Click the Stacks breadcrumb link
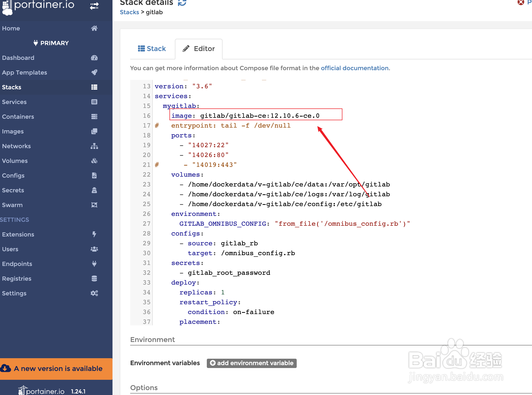Image resolution: width=532 pixels, height=395 pixels. [x=129, y=12]
